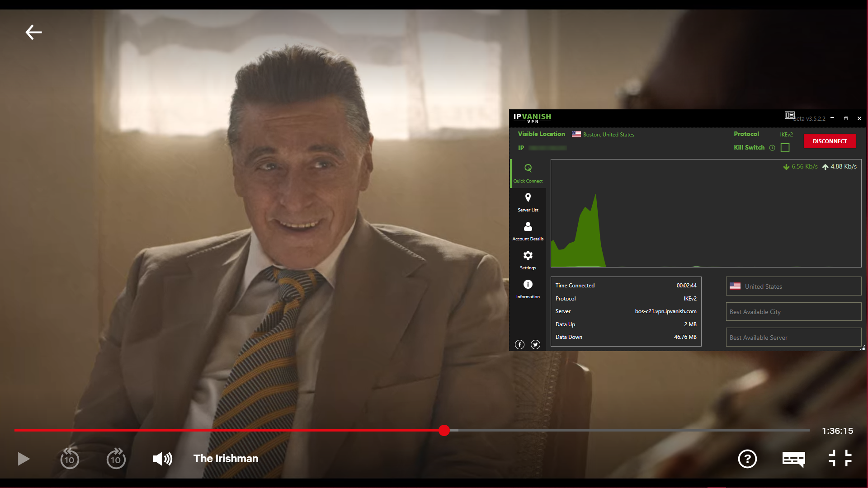Click the IPVanish VPN logo
868x488 pixels.
[x=532, y=117]
